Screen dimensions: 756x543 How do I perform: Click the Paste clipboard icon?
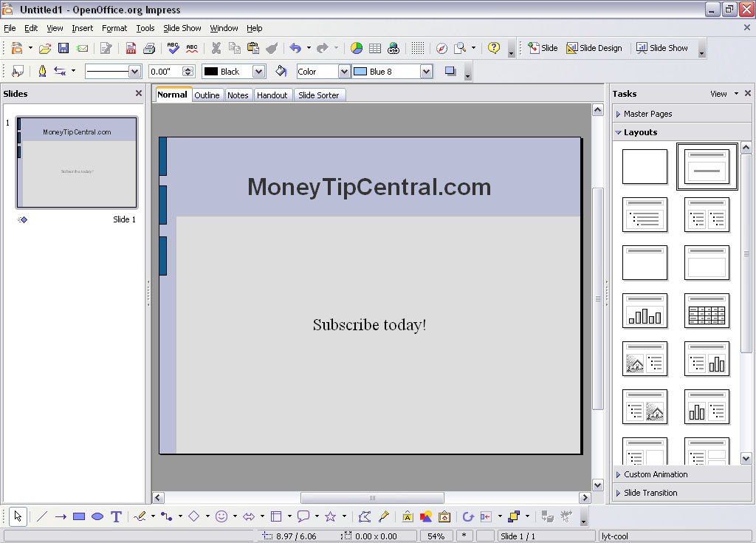pos(252,48)
